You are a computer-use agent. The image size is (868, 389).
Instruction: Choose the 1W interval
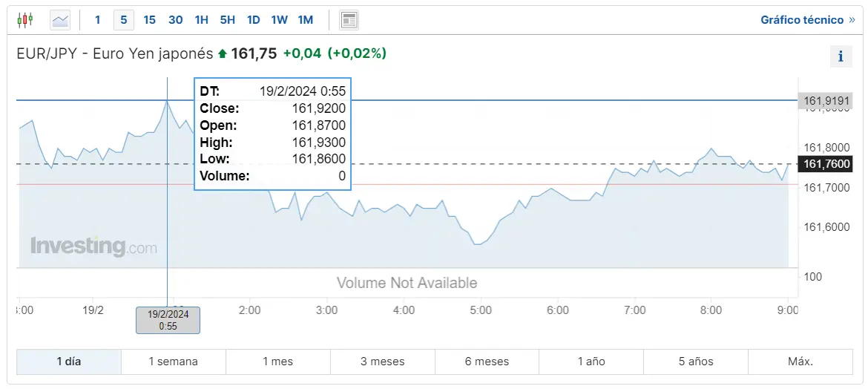[x=280, y=21]
